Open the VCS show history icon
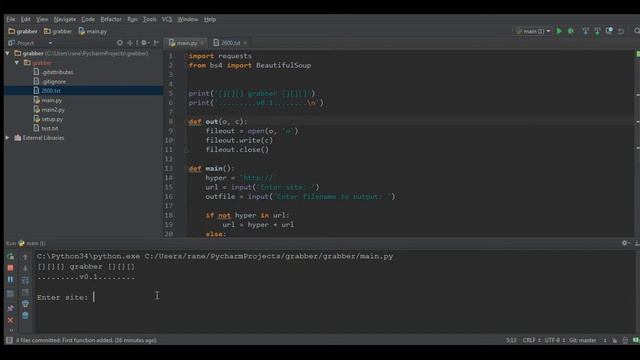 609,31
